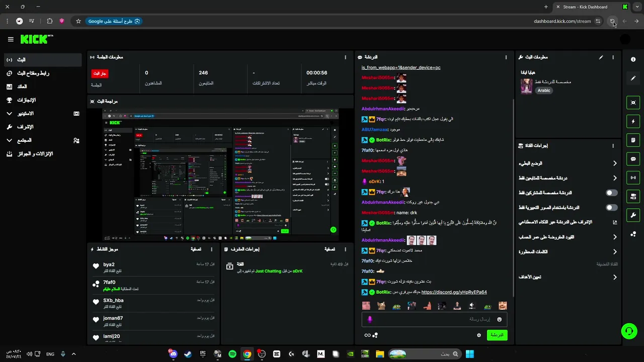Screen dimensions: 644x362
Task: Click تصفية filter in activity feed panel
Action: 196,249
